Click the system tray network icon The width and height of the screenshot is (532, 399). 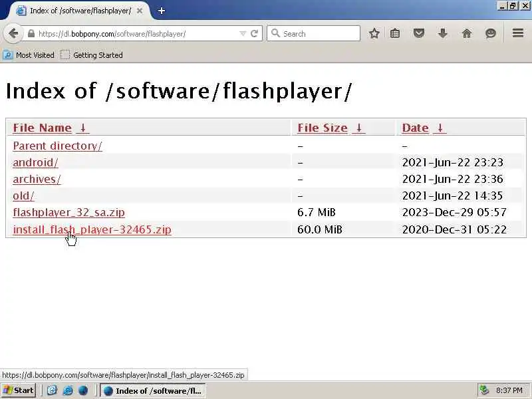pos(484,390)
